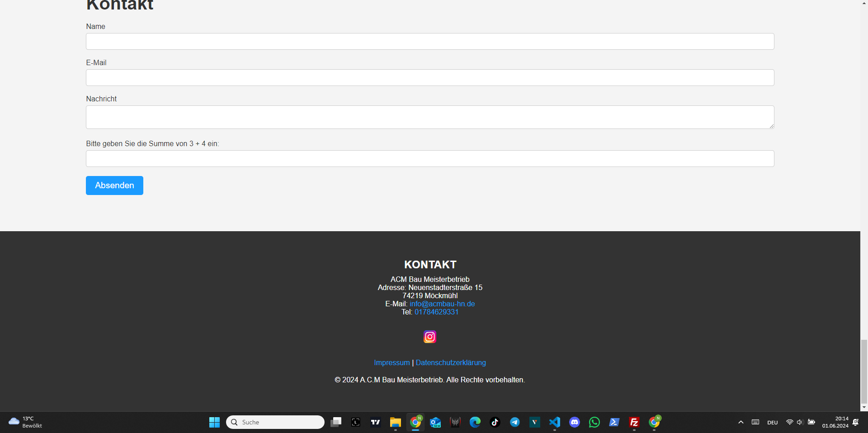868x433 pixels.
Task: Open the Windows Start menu
Action: (214, 422)
